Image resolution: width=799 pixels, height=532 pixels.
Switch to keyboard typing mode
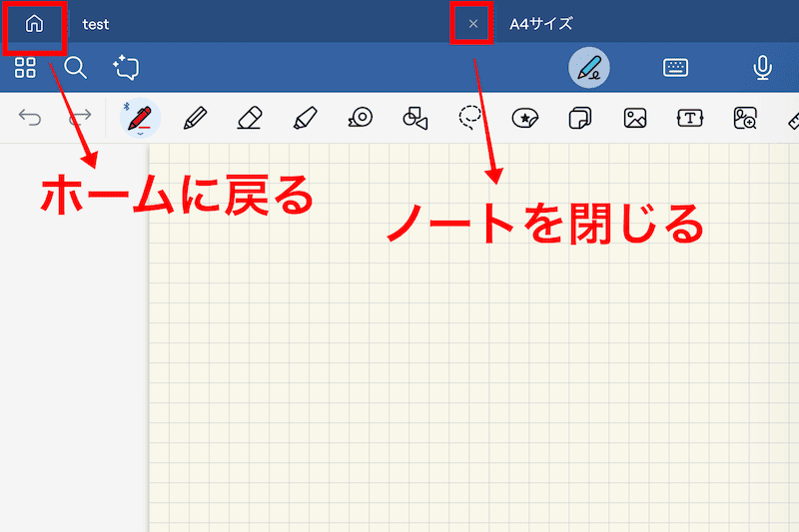[x=676, y=68]
